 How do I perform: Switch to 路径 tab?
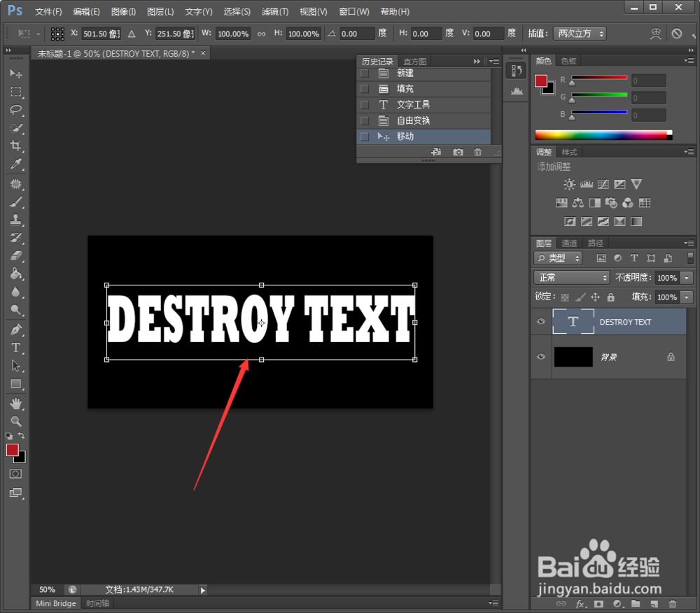tap(596, 243)
